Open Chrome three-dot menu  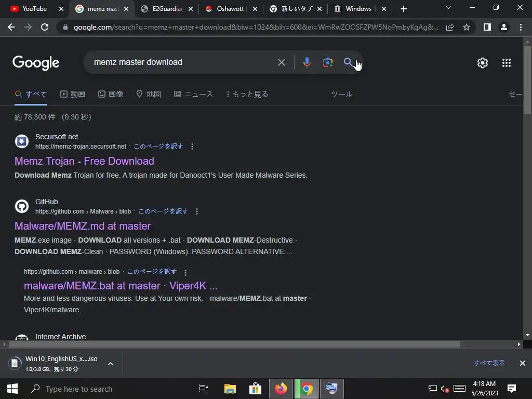521,27
